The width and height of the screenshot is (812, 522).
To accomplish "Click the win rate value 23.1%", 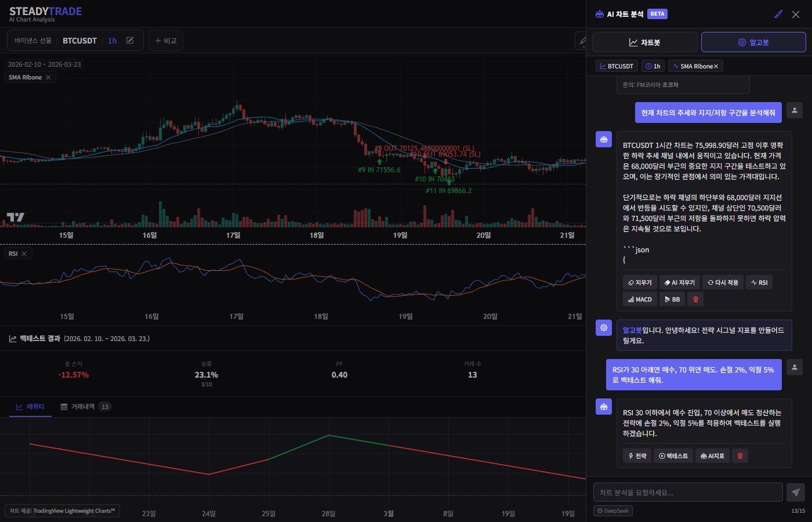I will click(206, 375).
